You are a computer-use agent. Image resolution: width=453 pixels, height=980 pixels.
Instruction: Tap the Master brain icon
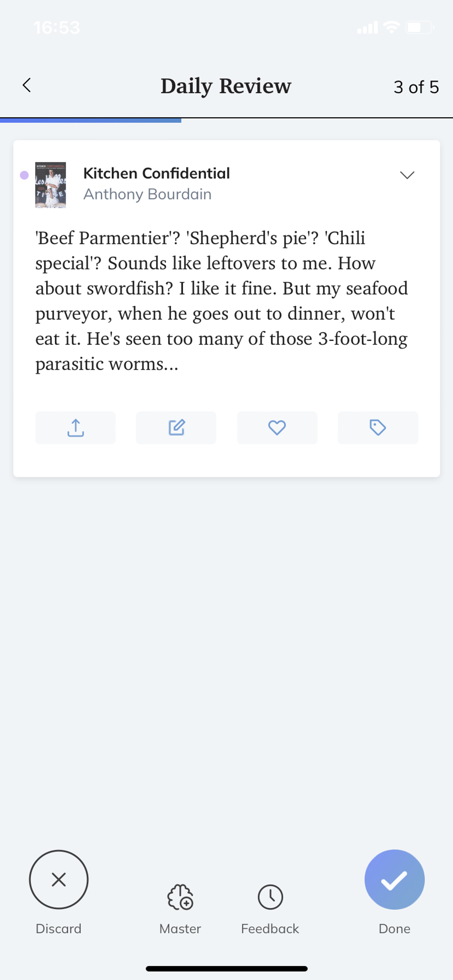180,897
